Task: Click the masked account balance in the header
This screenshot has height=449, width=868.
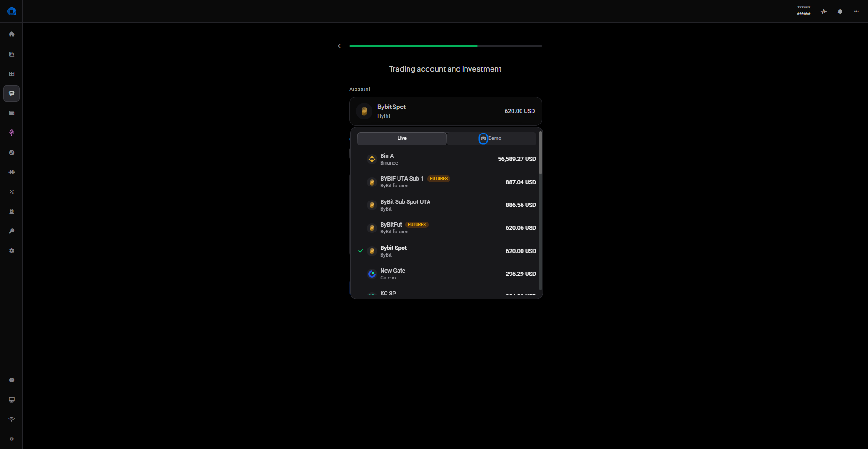Action: pos(804,10)
